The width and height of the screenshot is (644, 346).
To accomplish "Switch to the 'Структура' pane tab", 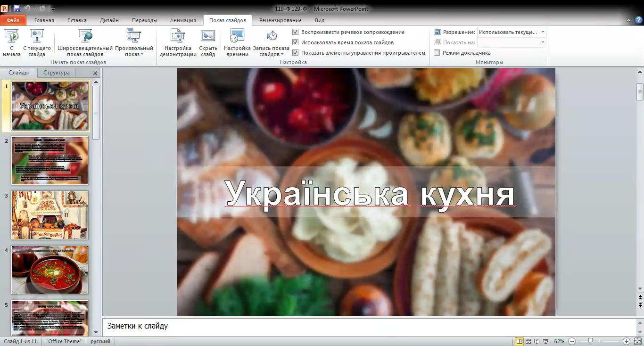I will tap(57, 73).
